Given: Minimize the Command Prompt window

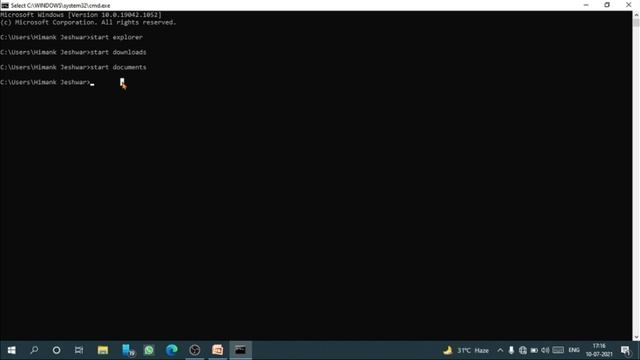Looking at the screenshot, I should [586, 5].
